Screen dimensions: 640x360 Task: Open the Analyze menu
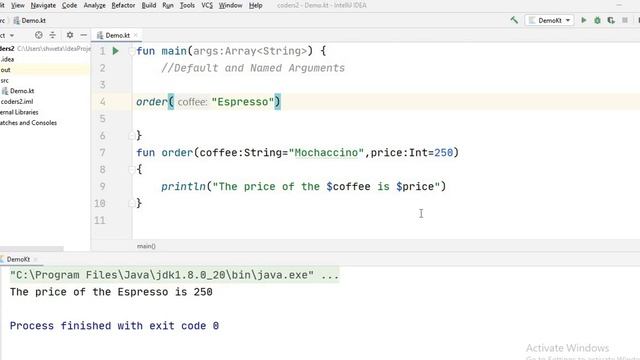94,5
